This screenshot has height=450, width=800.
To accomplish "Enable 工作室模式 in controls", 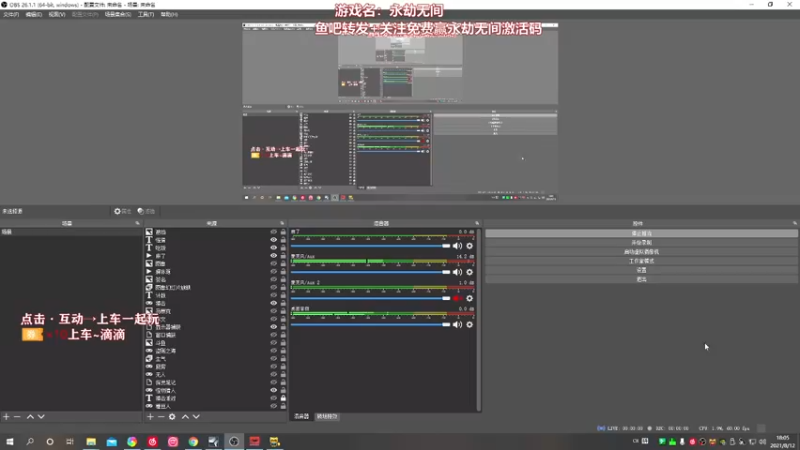I will (641, 261).
